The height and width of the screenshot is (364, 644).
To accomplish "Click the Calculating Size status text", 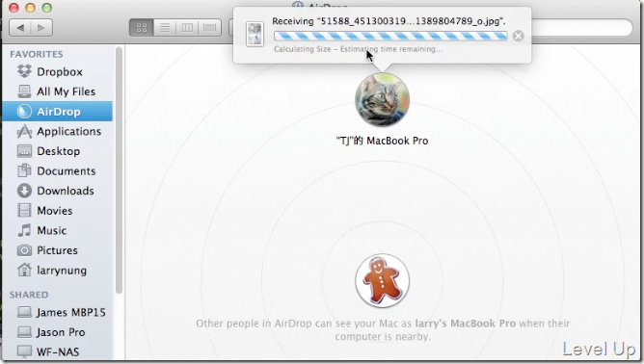I will [358, 49].
